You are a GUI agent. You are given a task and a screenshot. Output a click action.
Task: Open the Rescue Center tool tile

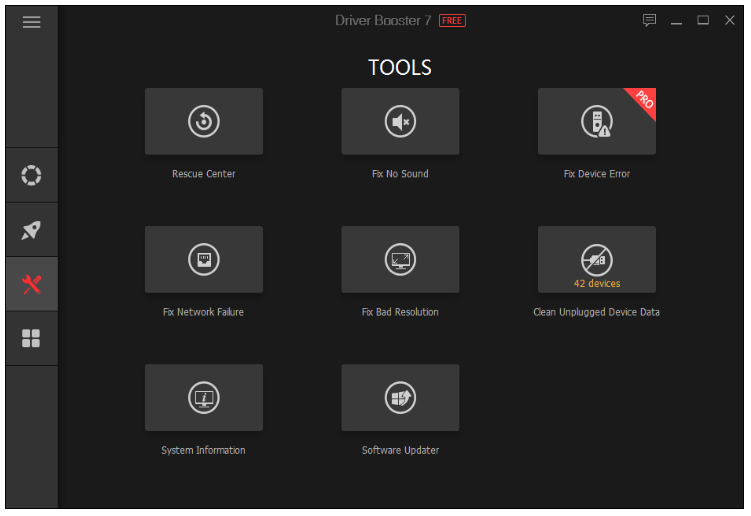click(x=204, y=121)
